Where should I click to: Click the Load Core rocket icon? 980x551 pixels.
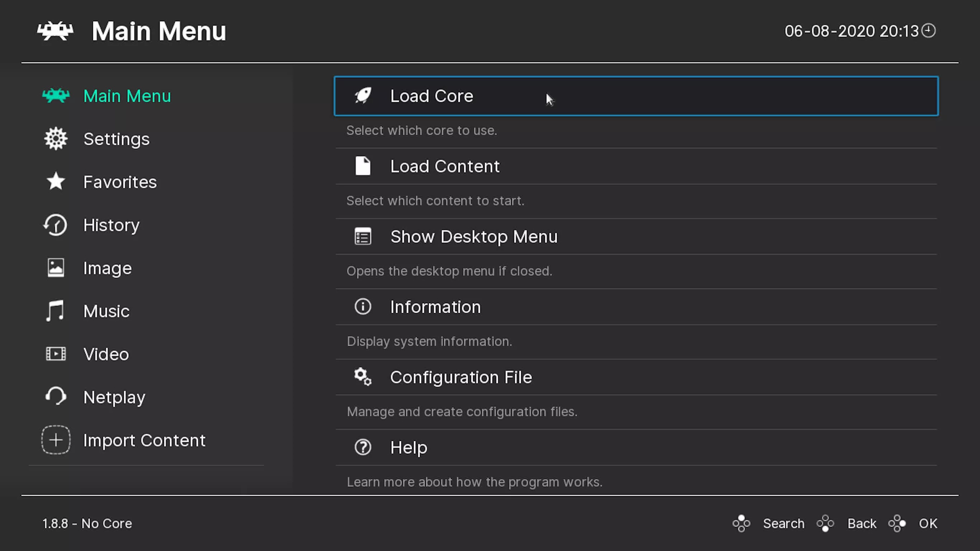coord(362,95)
